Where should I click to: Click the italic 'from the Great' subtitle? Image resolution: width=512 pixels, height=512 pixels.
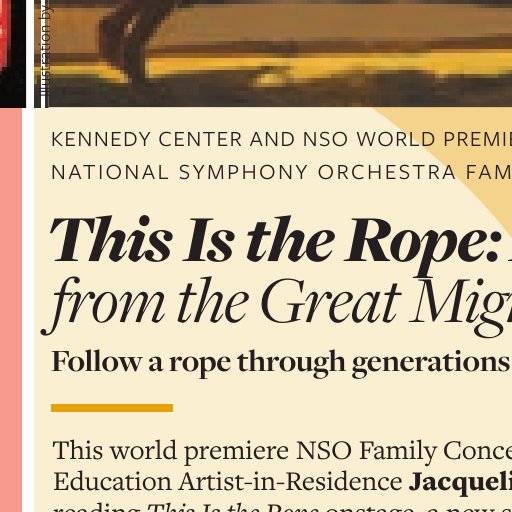tap(221, 303)
